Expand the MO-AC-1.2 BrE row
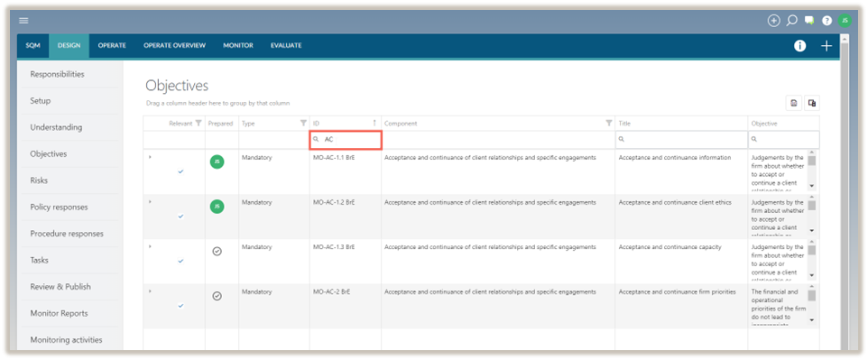Screen dimensions: 868x360 [x=150, y=202]
